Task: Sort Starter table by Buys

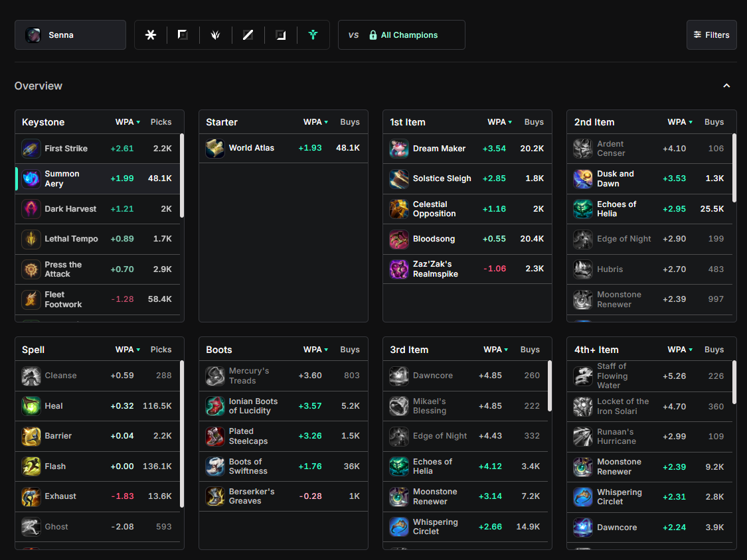Action: (x=350, y=122)
